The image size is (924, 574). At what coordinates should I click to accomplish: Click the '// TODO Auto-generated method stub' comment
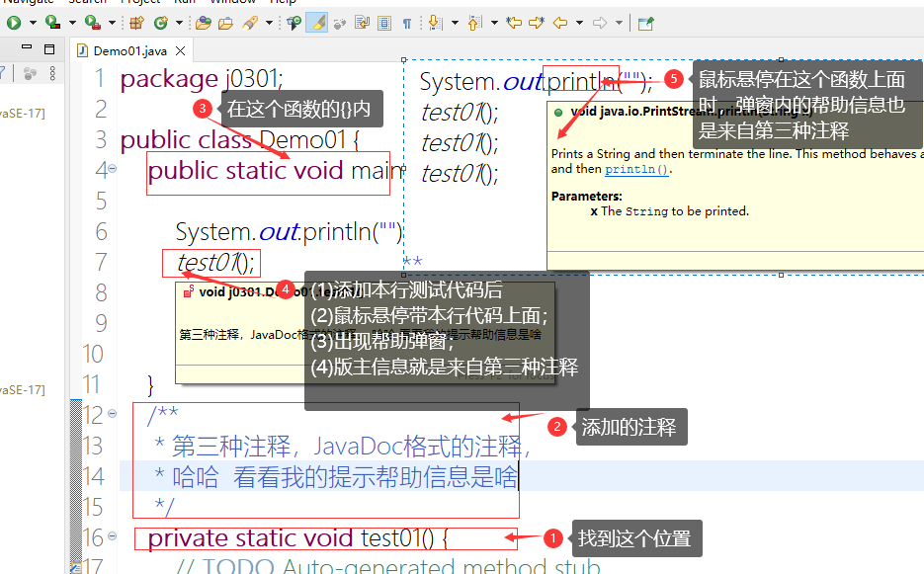[x=387, y=566]
